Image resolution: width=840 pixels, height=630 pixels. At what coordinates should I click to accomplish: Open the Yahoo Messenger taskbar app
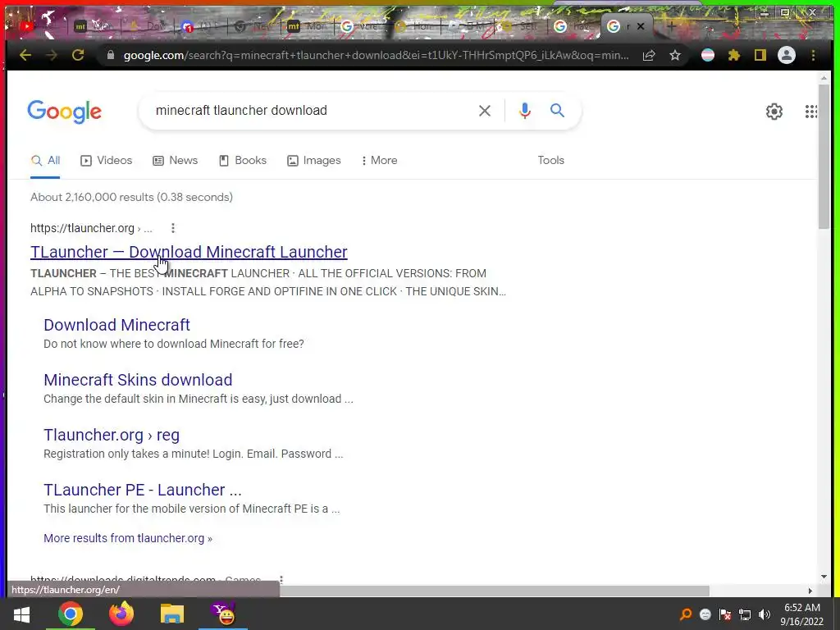(223, 614)
